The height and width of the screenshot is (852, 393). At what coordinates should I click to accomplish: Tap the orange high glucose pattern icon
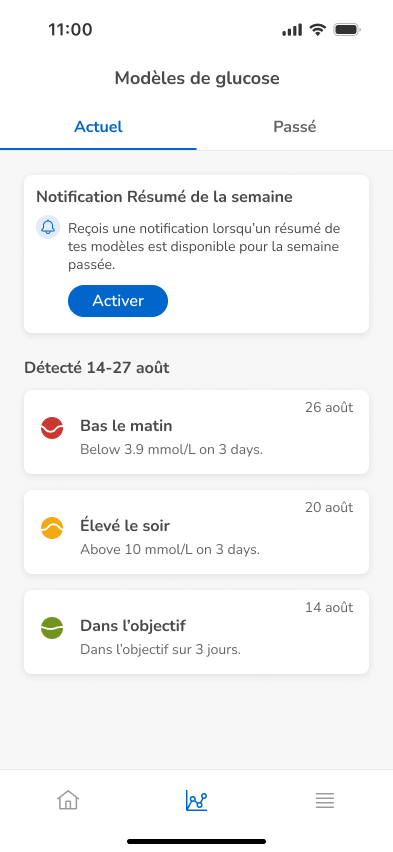tap(52, 528)
